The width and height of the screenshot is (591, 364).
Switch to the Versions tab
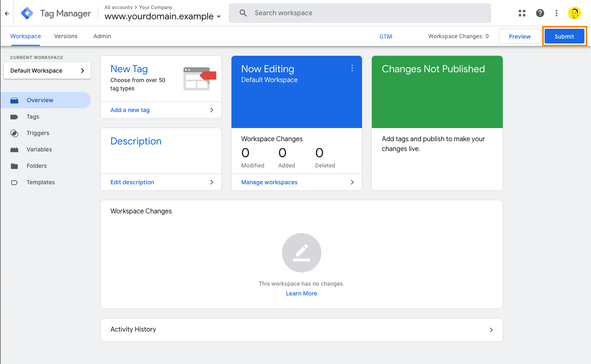[x=66, y=36]
